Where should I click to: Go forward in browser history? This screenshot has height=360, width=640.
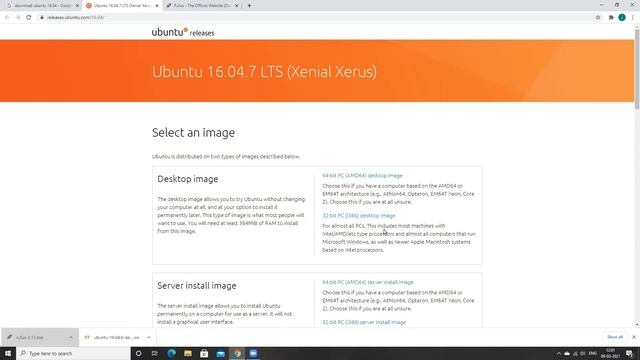(18, 18)
